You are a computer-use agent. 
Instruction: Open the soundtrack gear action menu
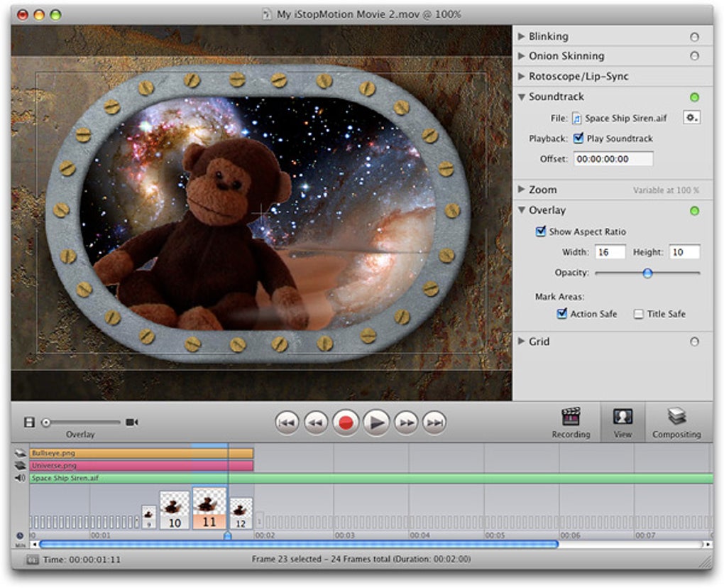click(x=691, y=118)
